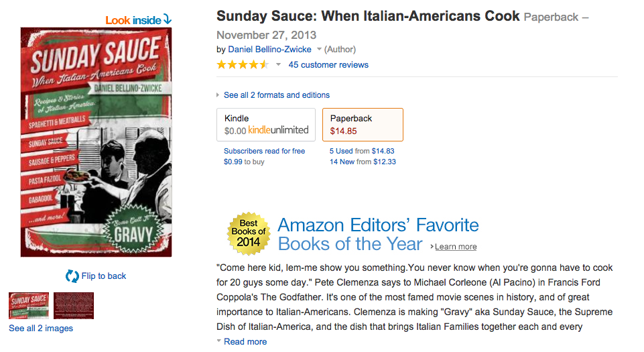Select the back cover thumbnail

coord(74,306)
